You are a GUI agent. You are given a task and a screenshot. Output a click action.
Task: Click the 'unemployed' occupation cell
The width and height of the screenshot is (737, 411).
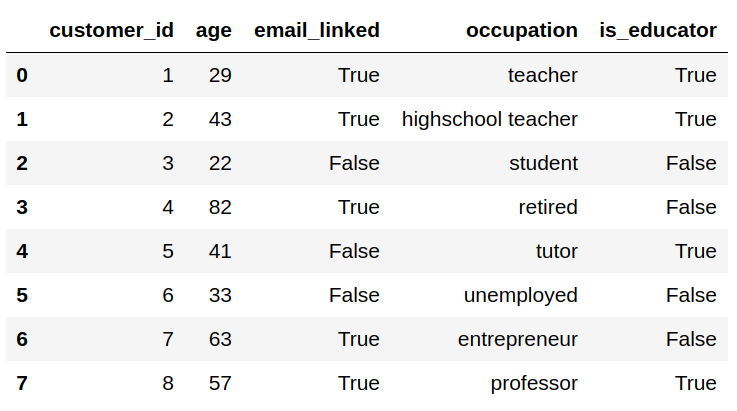(520, 295)
